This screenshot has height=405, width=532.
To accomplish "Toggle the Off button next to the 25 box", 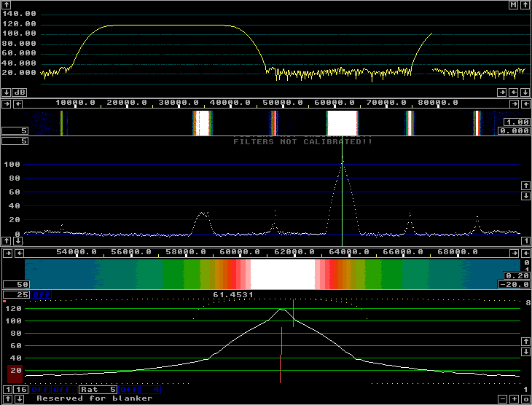I will 41,294.
